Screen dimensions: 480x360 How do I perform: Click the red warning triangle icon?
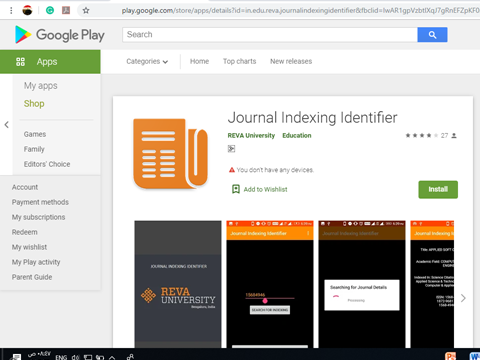[232, 170]
